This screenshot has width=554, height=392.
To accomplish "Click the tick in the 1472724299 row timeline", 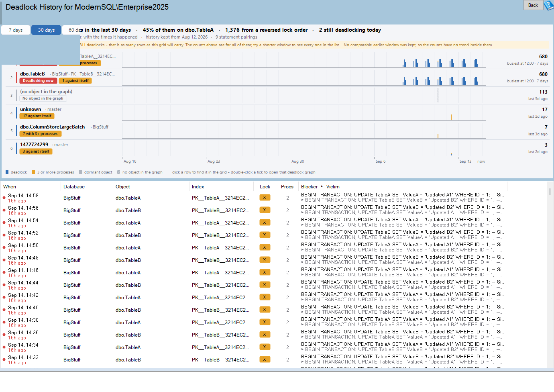I will (x=451, y=154).
